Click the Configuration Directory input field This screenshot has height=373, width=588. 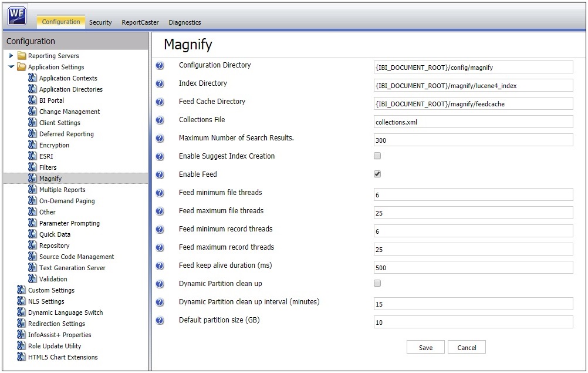pyautogui.click(x=473, y=67)
